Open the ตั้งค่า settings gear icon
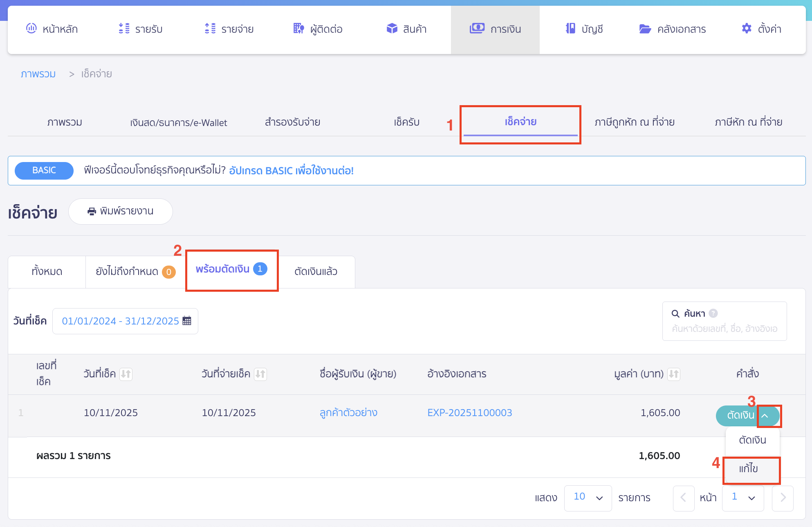The width and height of the screenshot is (812, 527). 746,29
